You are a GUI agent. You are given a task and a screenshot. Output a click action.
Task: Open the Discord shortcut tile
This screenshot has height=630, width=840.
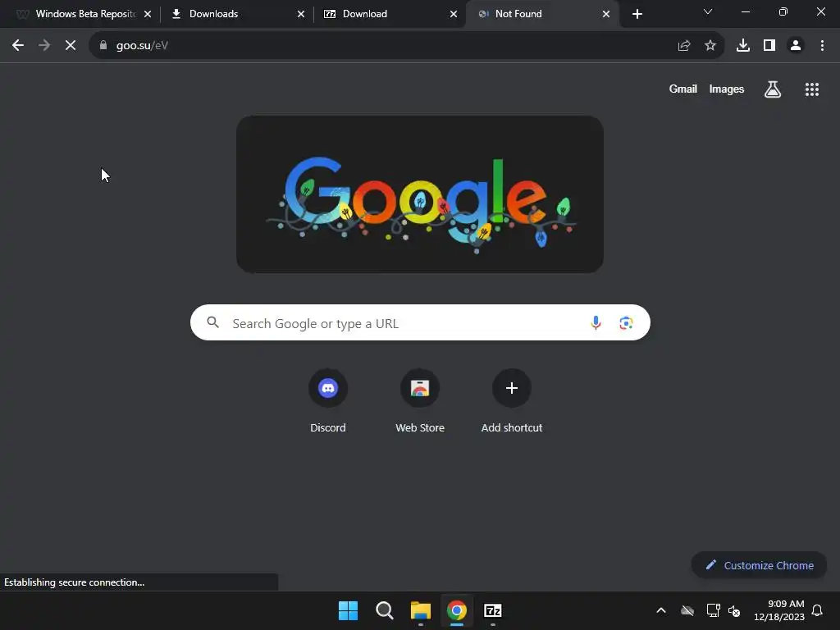click(328, 401)
